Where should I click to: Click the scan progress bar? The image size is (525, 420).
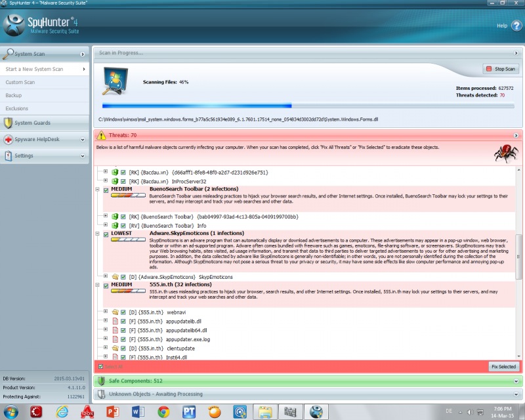coord(308,106)
